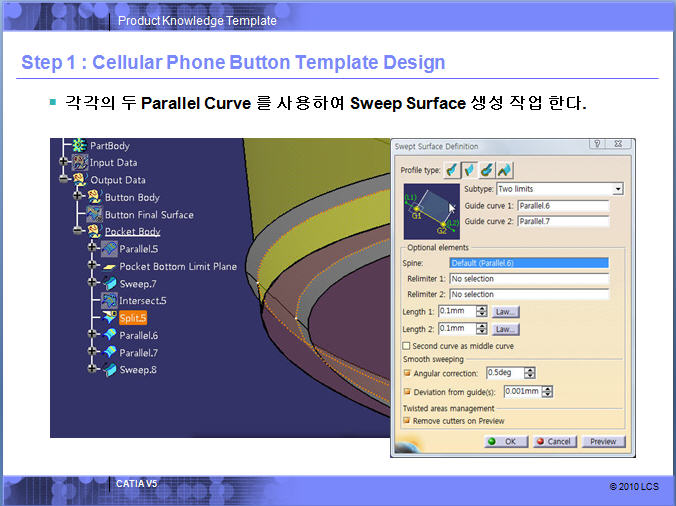676x506 pixels.
Task: Click the Split.5 feature icon
Action: point(109,317)
